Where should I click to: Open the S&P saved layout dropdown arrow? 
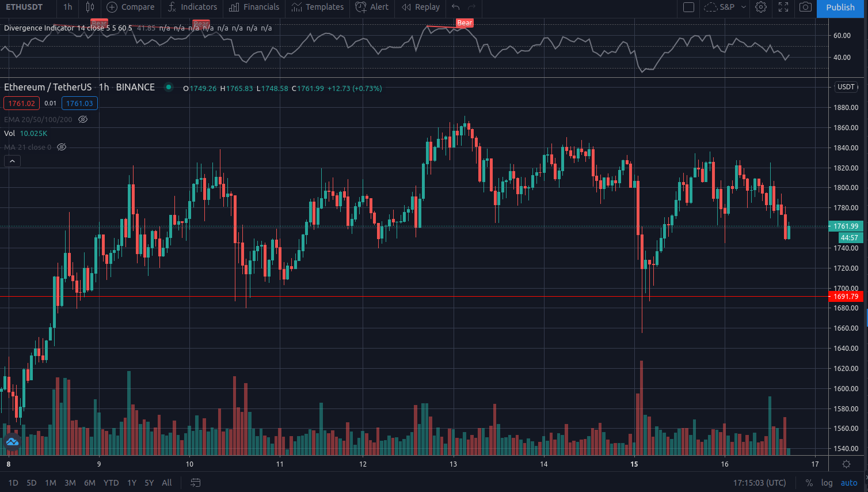tap(743, 7)
